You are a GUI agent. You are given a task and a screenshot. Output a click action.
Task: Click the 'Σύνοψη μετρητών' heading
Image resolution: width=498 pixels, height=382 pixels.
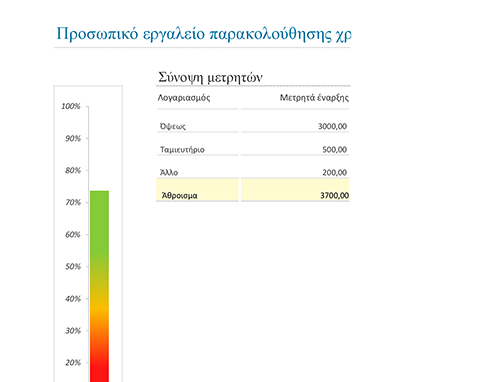210,77
